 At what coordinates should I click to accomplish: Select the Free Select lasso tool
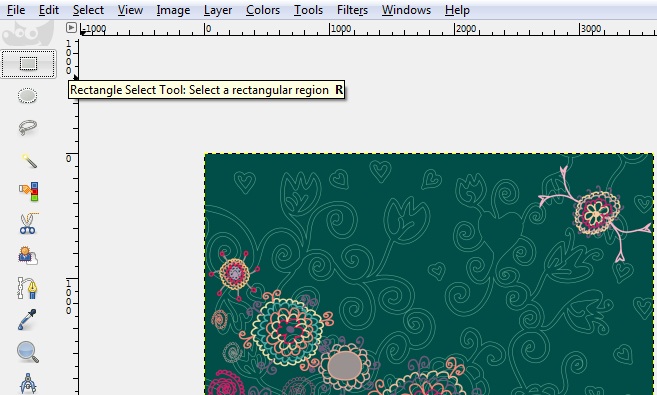coord(28,127)
